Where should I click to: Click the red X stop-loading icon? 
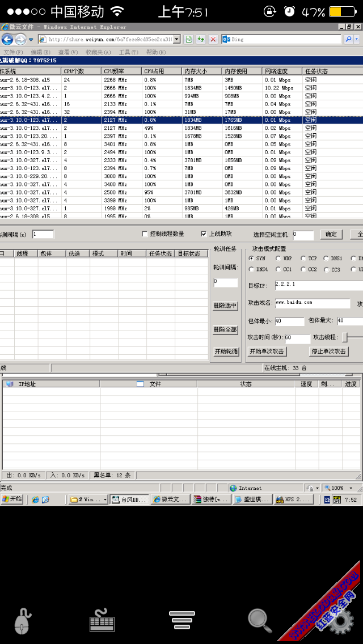tap(213, 39)
